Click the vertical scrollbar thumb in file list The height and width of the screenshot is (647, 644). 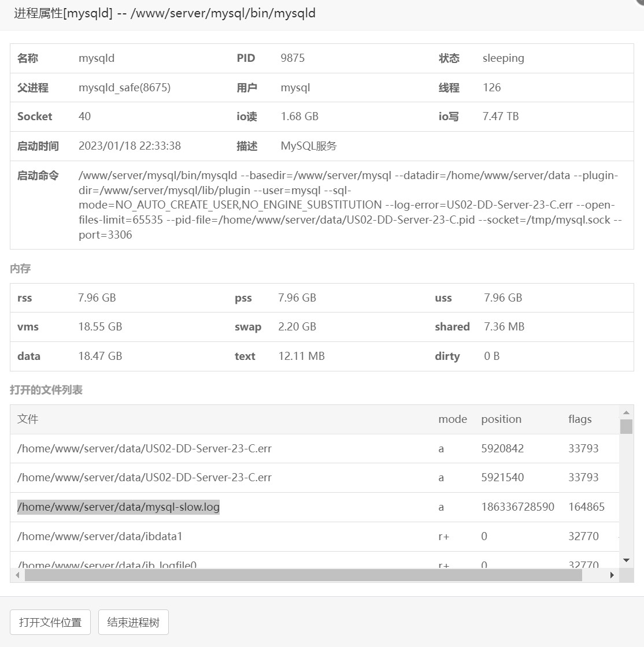(x=626, y=427)
